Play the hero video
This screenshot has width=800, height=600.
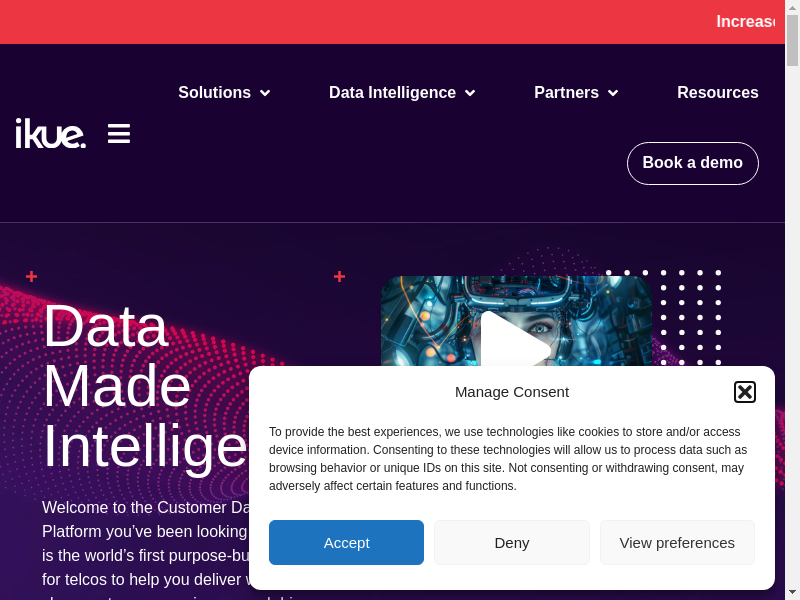(x=514, y=343)
